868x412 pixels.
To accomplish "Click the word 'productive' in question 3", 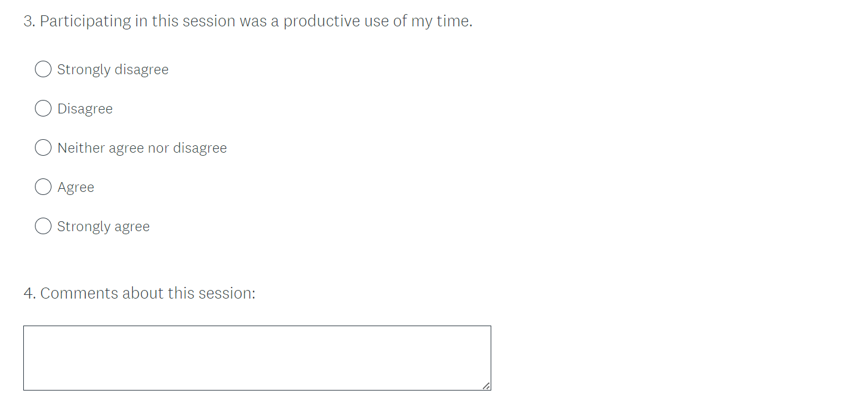I will (321, 21).
